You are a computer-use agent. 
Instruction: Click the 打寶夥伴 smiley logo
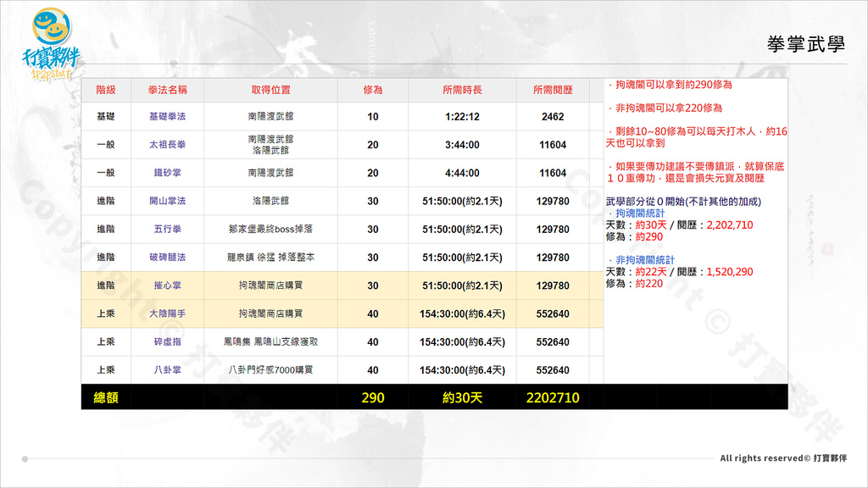tap(51, 44)
